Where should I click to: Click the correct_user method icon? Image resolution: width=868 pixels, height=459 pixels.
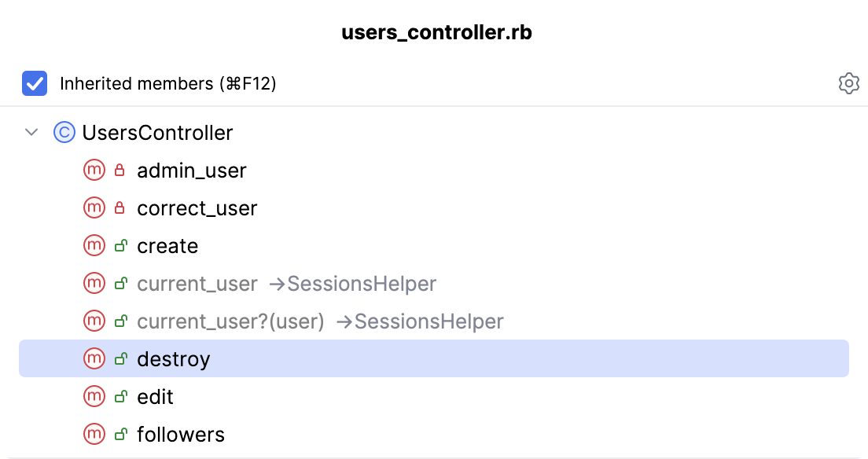pos(94,208)
